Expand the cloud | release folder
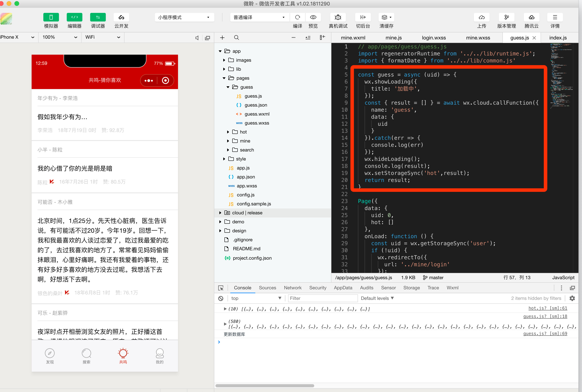Viewport: 582px width, 392px height. point(220,213)
